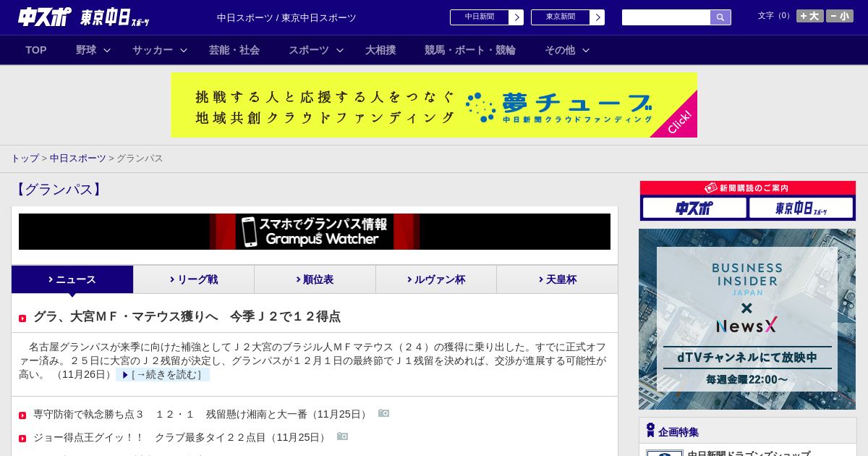Switch to the ルヴァン杯 tab
Viewport: 868px width, 456px height.
click(436, 279)
